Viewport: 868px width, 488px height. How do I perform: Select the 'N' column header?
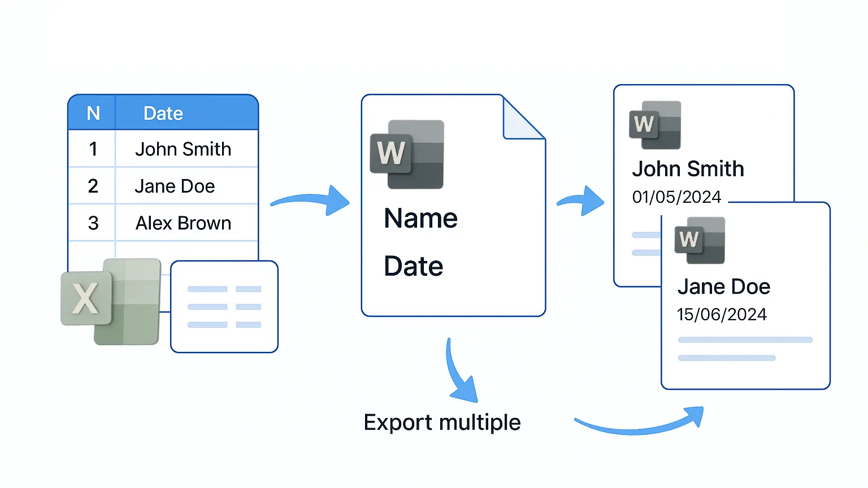pos(93,113)
